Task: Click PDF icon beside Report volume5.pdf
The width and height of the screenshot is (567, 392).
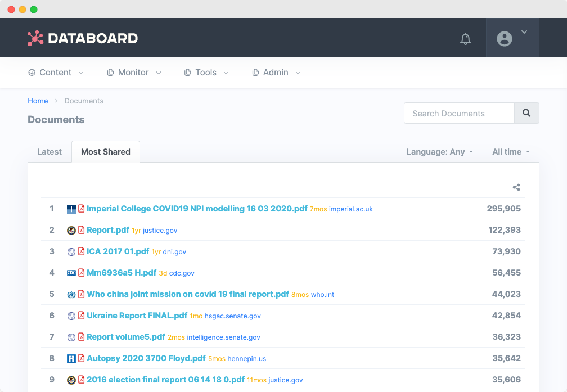Action: [x=82, y=337]
